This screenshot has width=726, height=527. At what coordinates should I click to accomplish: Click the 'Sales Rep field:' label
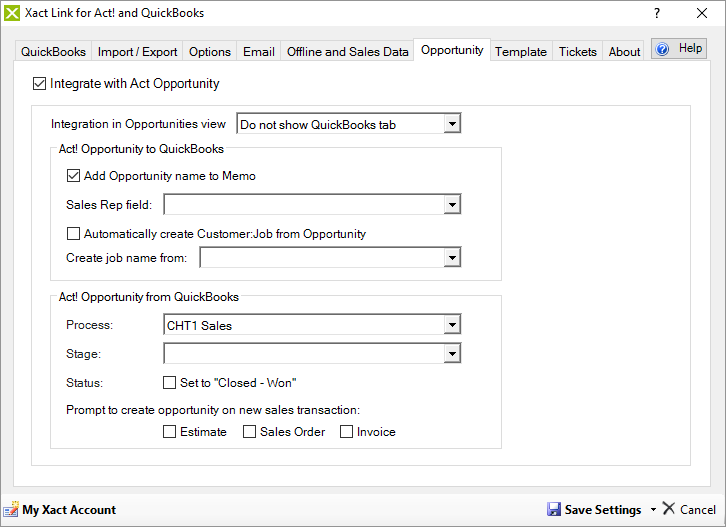pyautogui.click(x=109, y=205)
